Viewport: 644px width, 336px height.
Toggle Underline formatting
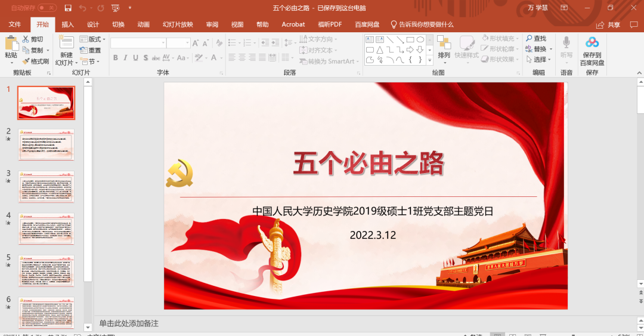[x=135, y=57]
